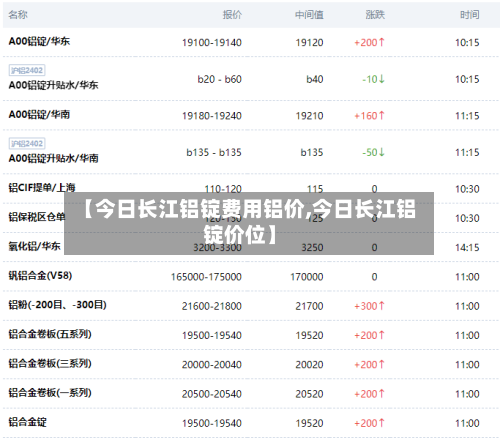Select the middle value b40
This screenshot has height=448, width=500.
[x=315, y=79]
